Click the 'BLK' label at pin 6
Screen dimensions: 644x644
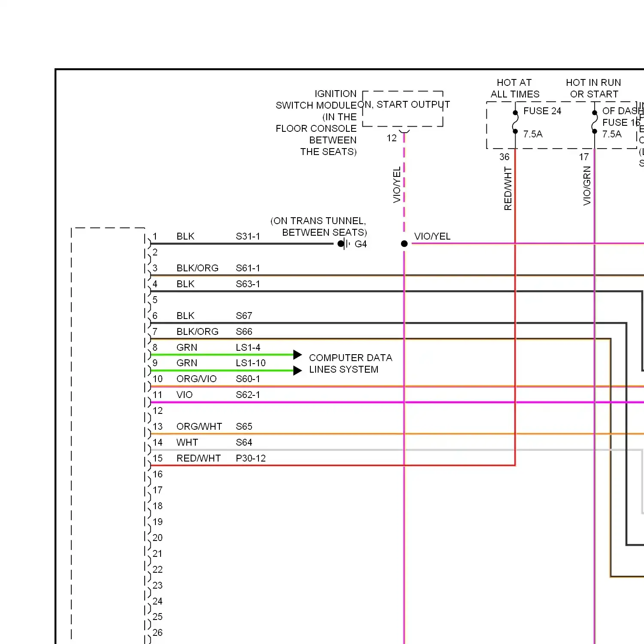point(185,316)
